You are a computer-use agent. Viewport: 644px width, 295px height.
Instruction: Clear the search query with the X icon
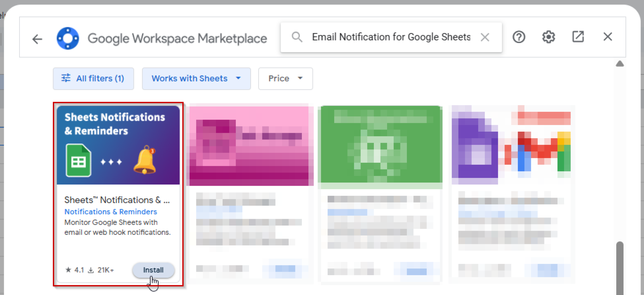[x=485, y=37]
